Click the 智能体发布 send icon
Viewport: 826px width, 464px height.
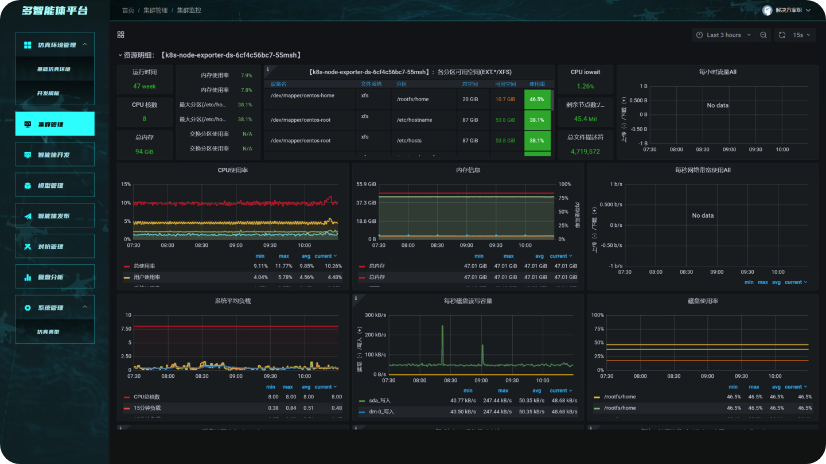click(x=27, y=216)
